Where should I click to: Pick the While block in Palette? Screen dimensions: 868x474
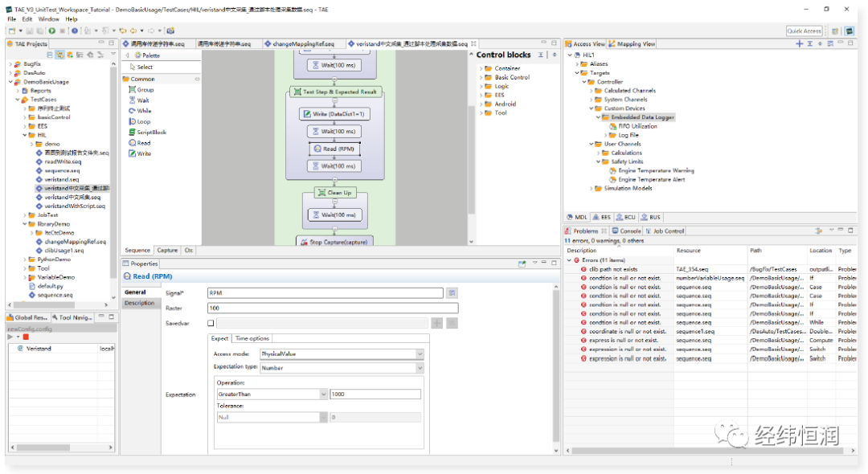(140, 111)
